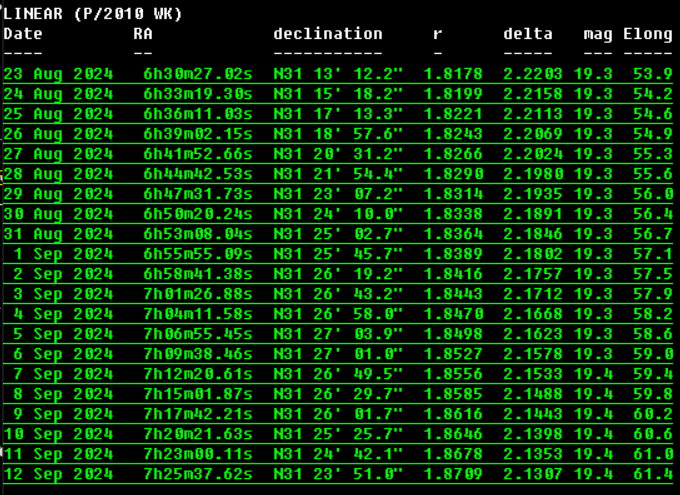This screenshot has width=680, height=495.
Task: Click the LINEAR (P/2010 WK) title
Action: point(93,15)
